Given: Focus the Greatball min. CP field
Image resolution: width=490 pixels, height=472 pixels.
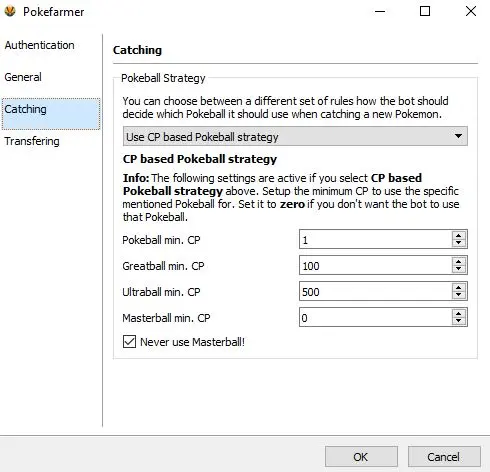Looking at the screenshot, I should coord(376,265).
